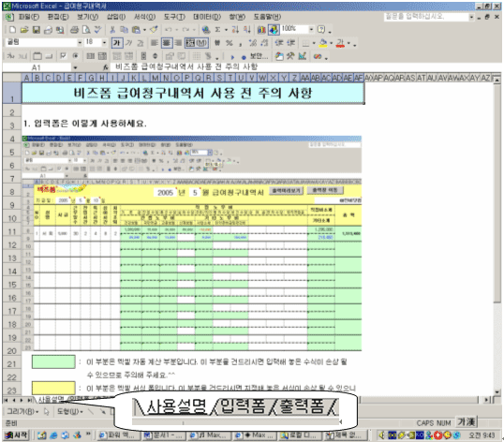Activate the Format Painter brush

pos(154,30)
